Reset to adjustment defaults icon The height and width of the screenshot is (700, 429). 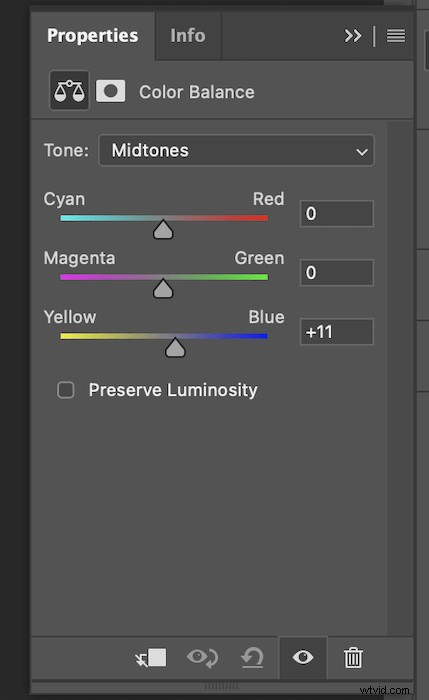[x=252, y=658]
